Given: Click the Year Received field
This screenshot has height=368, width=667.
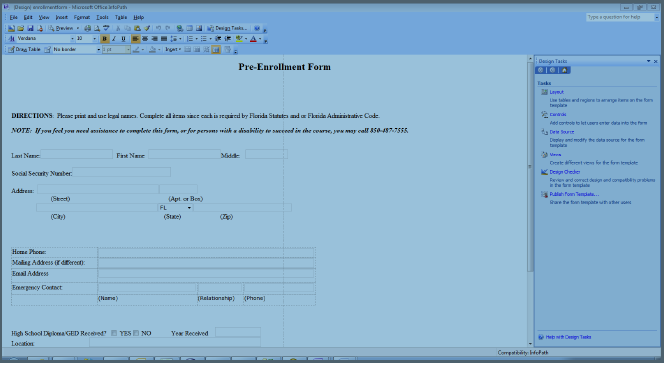Looking at the screenshot, I should [x=238, y=332].
